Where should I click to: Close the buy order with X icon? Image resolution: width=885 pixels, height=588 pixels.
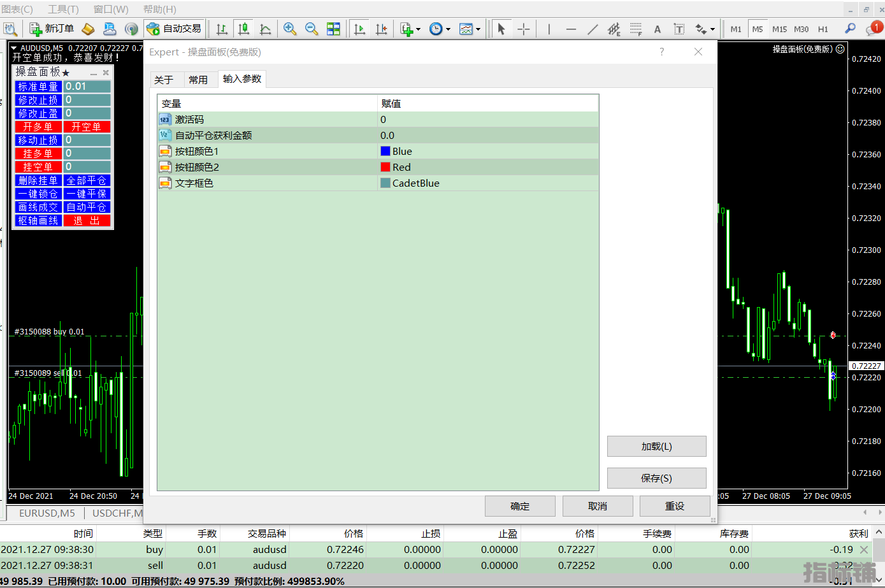pos(864,550)
